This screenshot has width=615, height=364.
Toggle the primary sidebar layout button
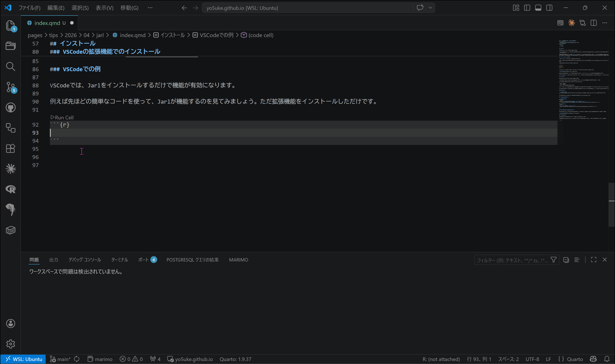[527, 8]
